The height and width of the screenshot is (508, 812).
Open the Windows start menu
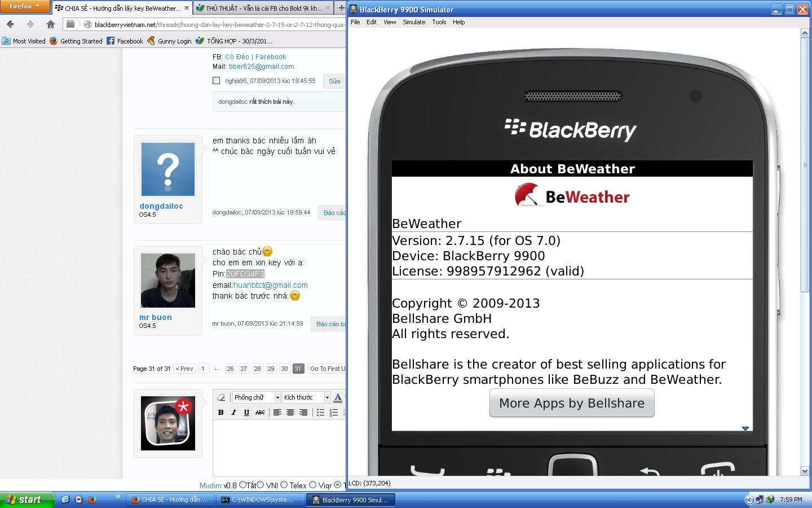click(x=27, y=500)
